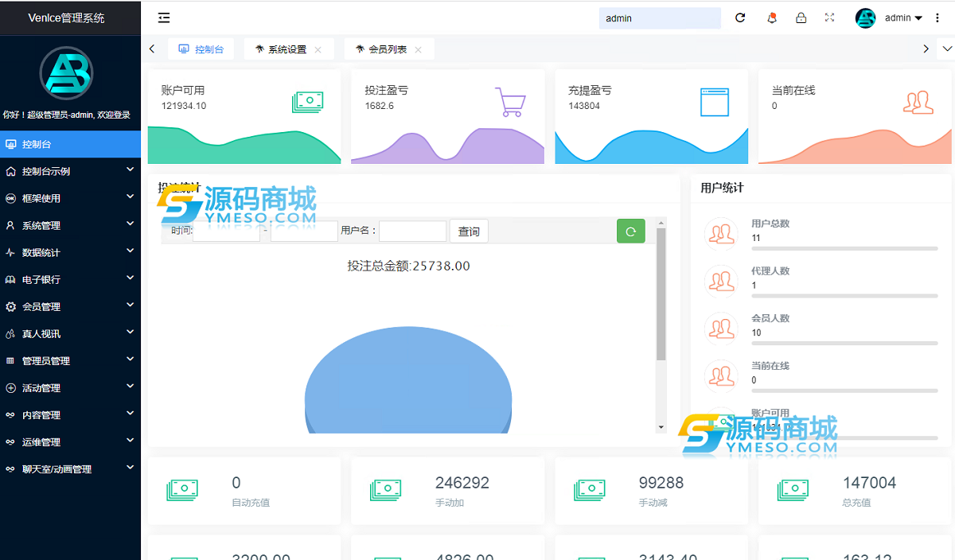Expand 运维管理 menu

tap(70, 441)
